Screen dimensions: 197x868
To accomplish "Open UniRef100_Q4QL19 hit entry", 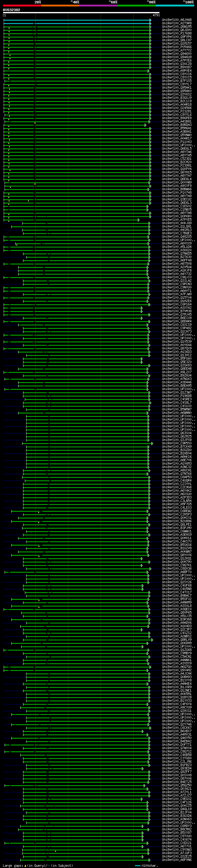I will tap(177, 809).
